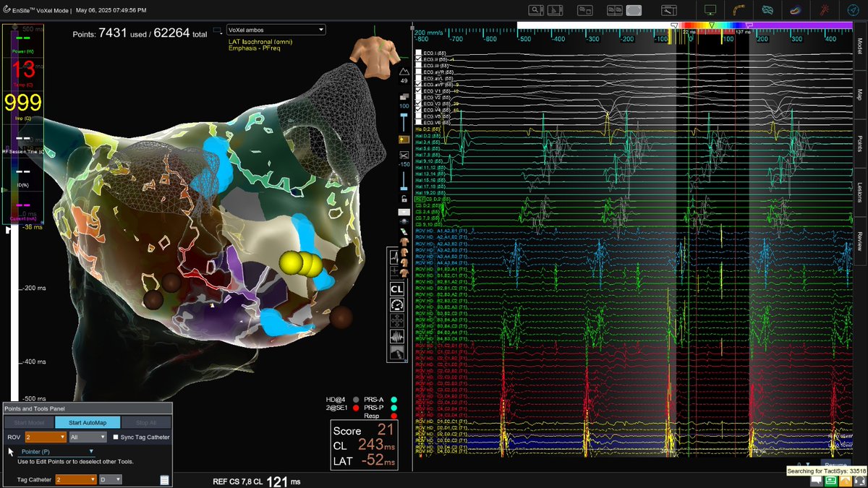The image size is (868, 488).
Task: Click the yellow highlighted clipping box icon
Action: coord(404,139)
